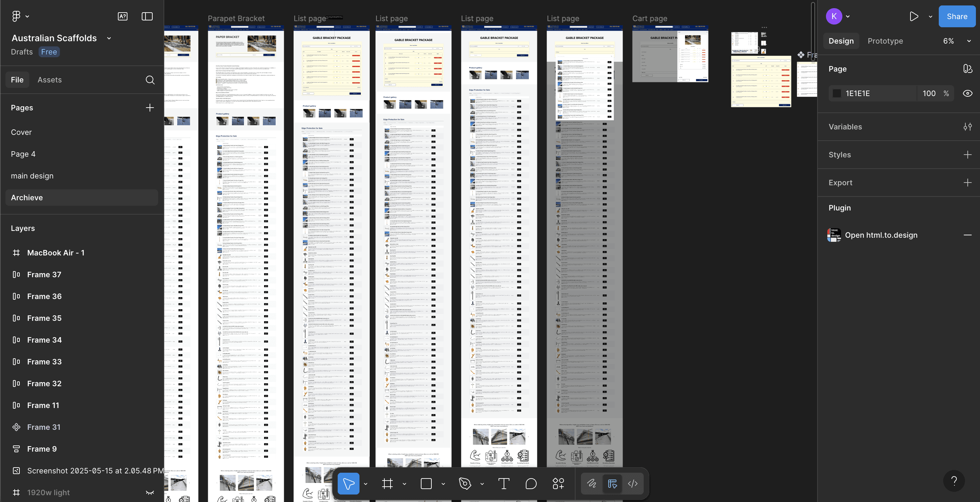980x502 pixels.
Task: Switch to the Assets tab
Action: (49, 80)
